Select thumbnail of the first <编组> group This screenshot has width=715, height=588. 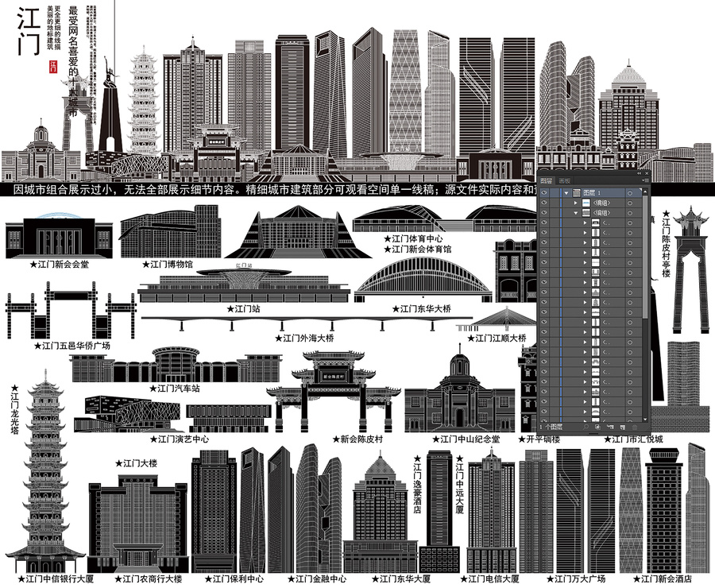click(x=586, y=203)
